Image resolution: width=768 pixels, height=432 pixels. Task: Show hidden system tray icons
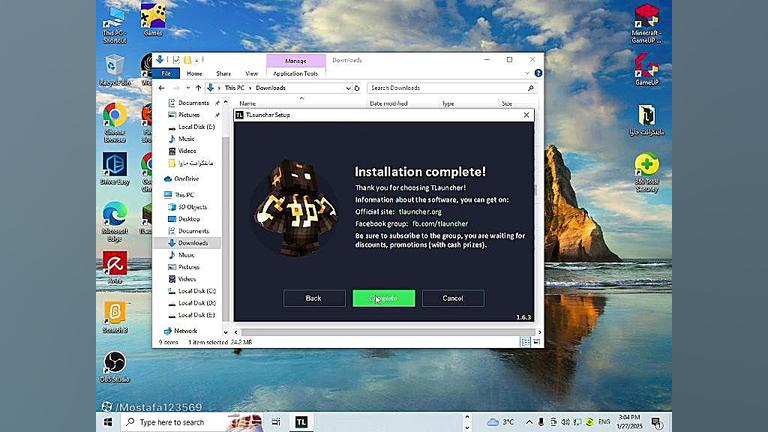pos(529,422)
